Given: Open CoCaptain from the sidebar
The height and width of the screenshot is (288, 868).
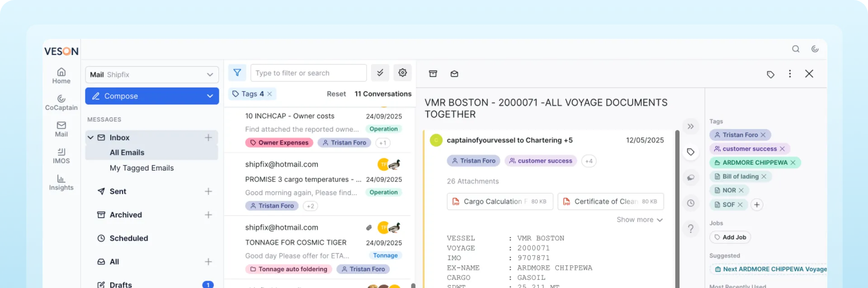Looking at the screenshot, I should [x=61, y=102].
